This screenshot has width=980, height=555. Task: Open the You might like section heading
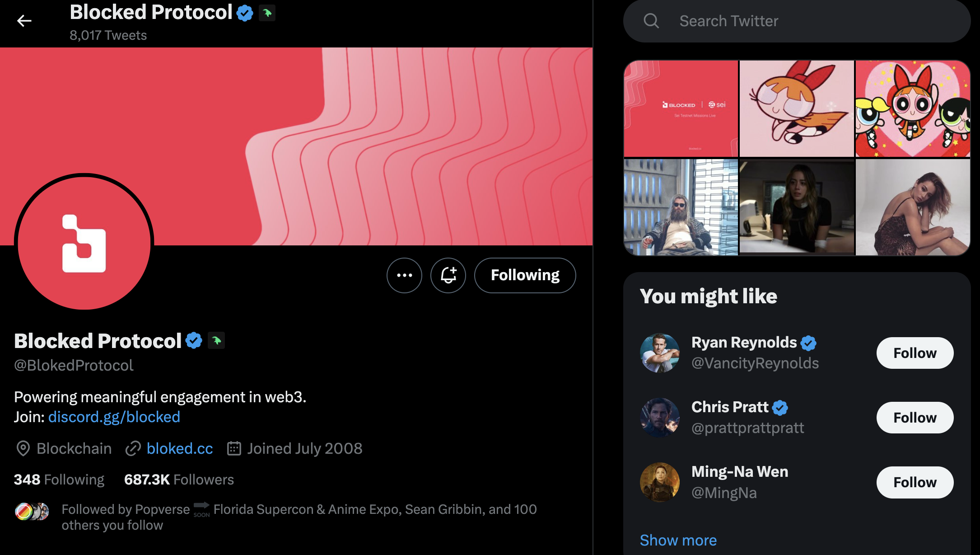tap(708, 296)
